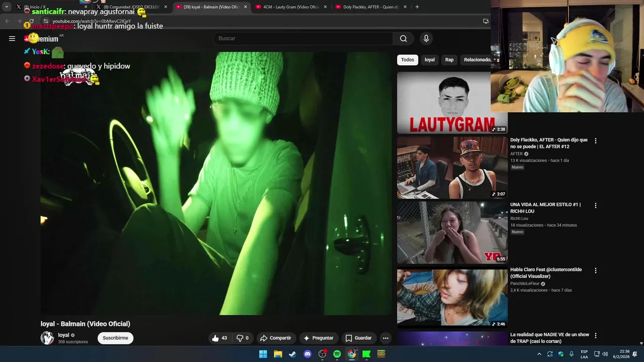Open options menu for Doly Flackko video

point(596,141)
